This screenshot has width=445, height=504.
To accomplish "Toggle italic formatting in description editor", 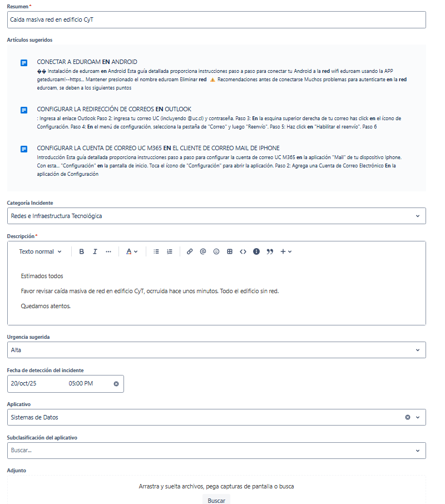I will pyautogui.click(x=95, y=251).
